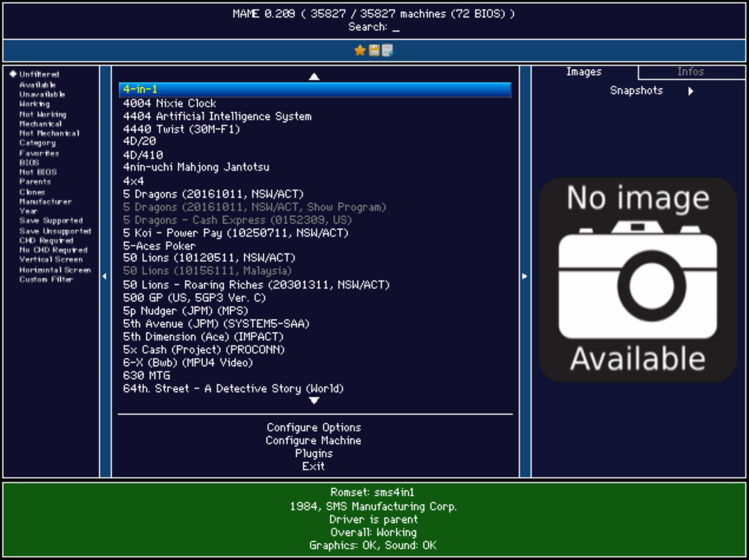Select the Parents filter

35,181
